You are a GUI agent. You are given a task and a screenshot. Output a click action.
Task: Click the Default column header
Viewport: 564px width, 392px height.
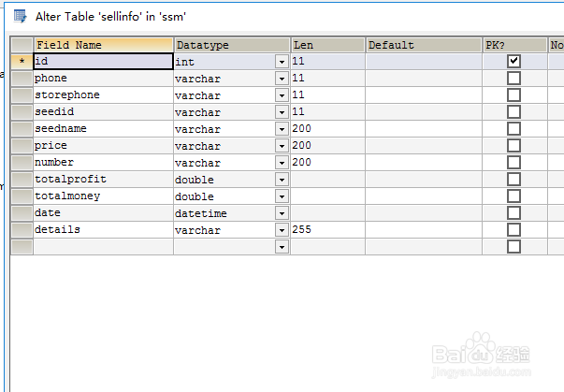coord(423,45)
